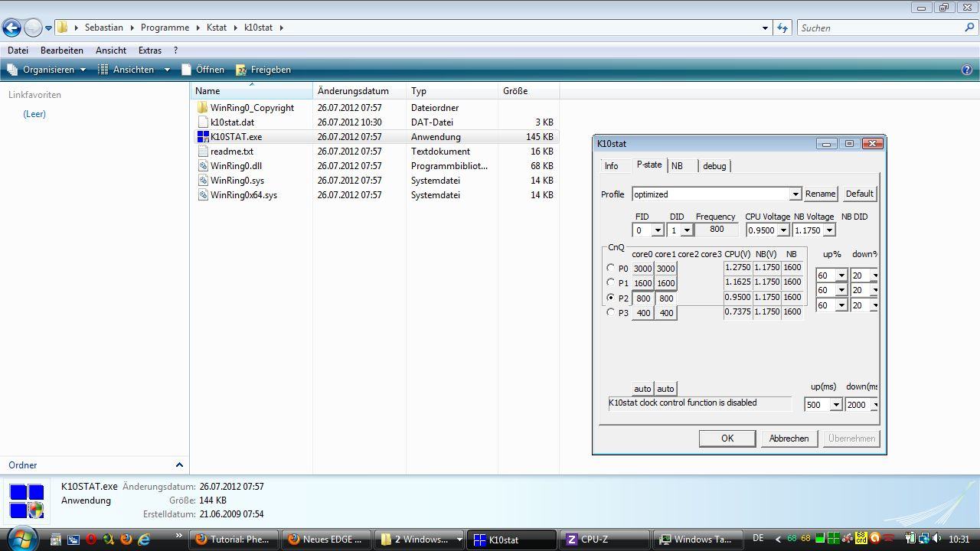Open recent pages dropdown next to forward
The width and height of the screenshot is (980, 551).
click(x=48, y=28)
